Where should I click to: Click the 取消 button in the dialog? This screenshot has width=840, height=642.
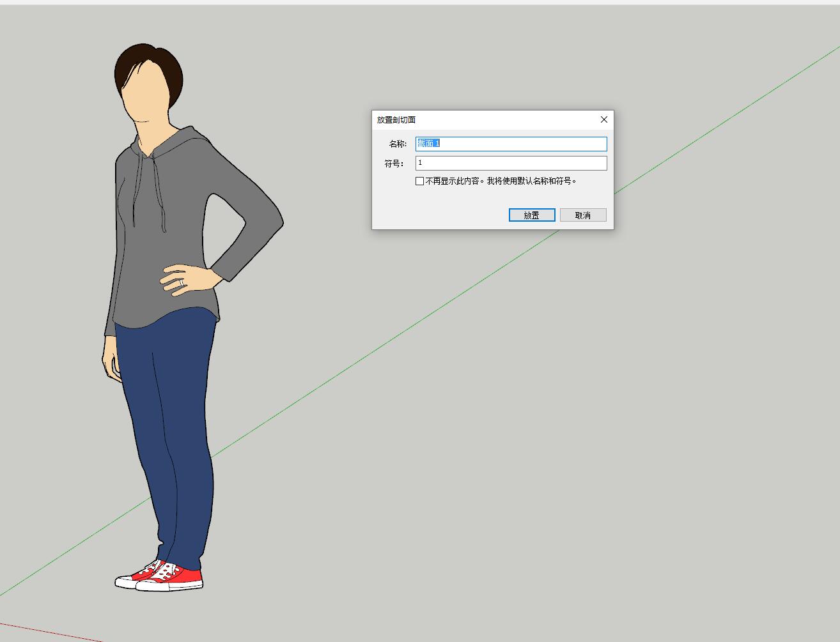(x=582, y=215)
